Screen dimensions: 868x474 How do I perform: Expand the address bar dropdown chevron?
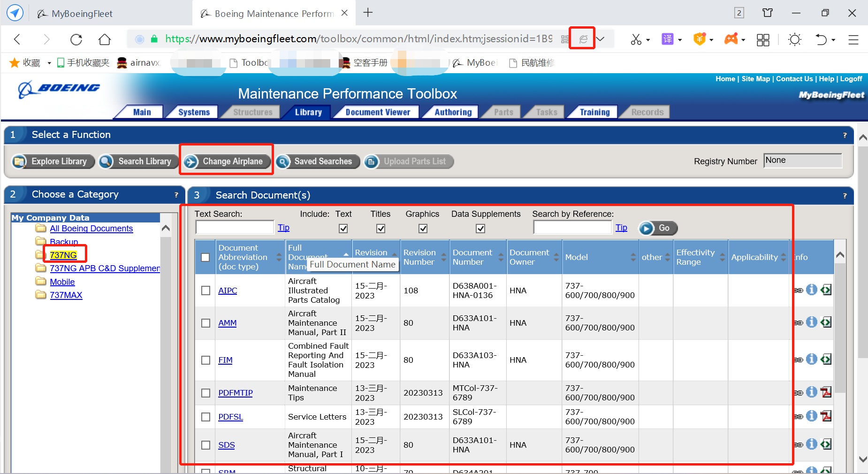[x=600, y=39]
